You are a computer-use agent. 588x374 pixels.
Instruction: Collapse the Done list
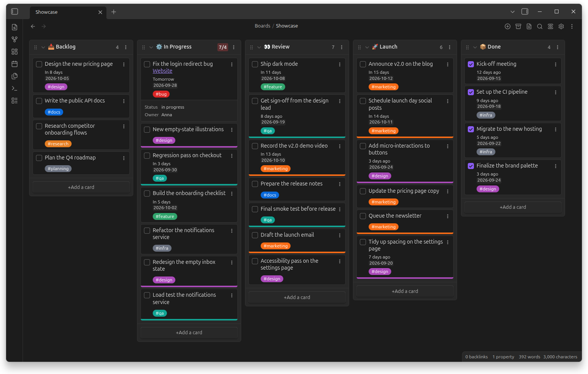pyautogui.click(x=475, y=47)
